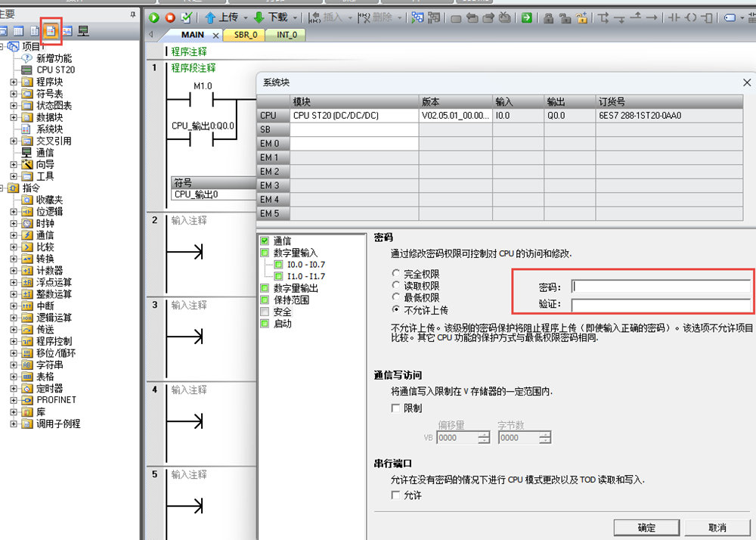The image size is (756, 540).
Task: Switch to the SBR_0 tab
Action: 245,35
